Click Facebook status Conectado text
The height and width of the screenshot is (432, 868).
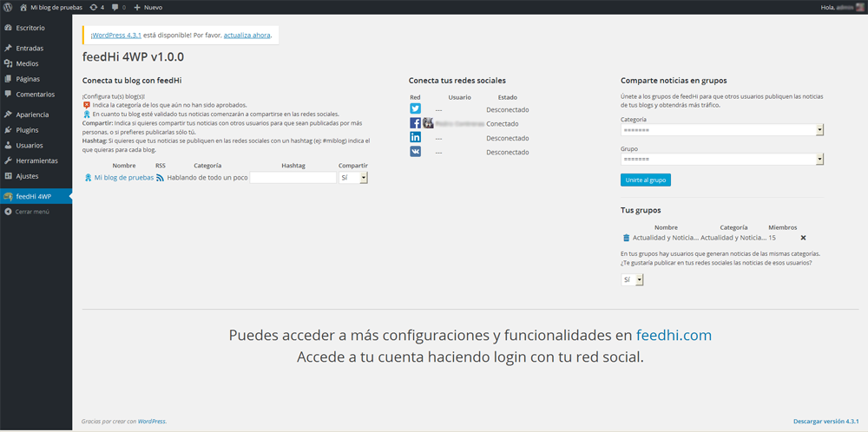point(503,124)
